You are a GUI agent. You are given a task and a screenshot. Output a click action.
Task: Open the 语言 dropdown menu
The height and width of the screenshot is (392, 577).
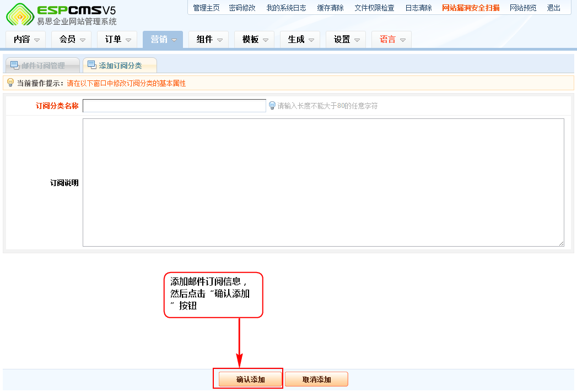391,39
